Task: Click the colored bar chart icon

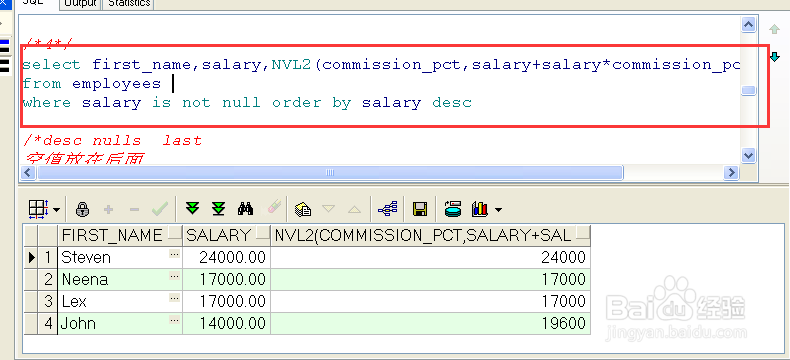Action: point(480,208)
